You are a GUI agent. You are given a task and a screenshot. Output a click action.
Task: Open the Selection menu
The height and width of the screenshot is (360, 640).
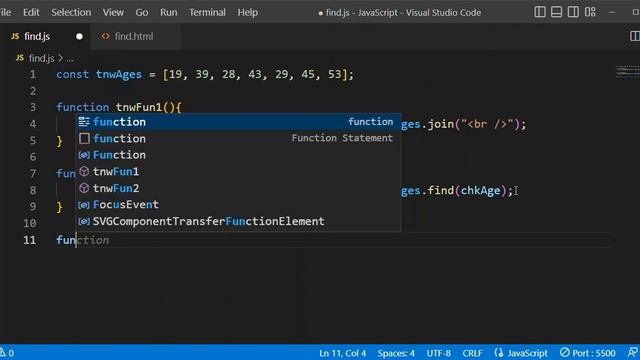point(71,12)
